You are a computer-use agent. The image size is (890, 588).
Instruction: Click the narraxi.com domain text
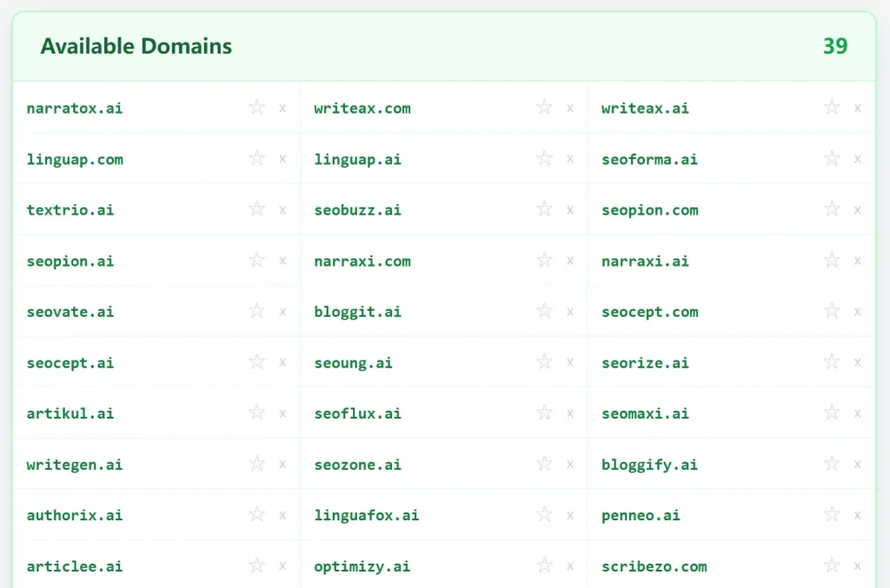pos(362,261)
